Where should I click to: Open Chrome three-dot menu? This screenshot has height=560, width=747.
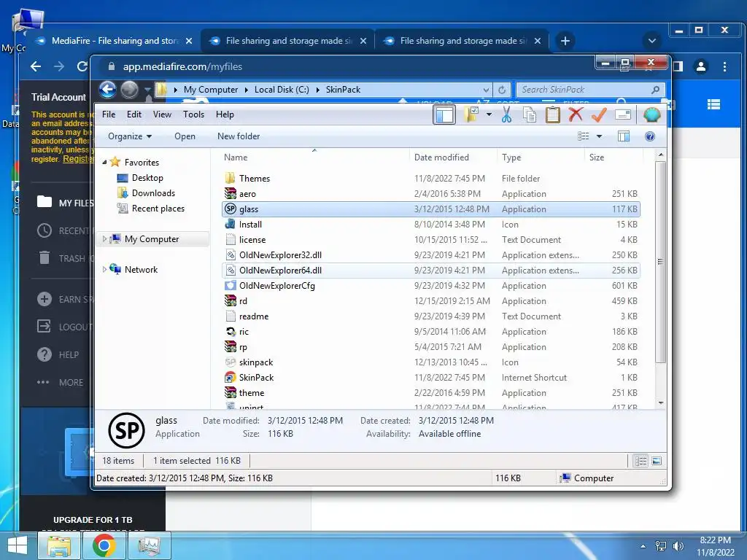[724, 66]
